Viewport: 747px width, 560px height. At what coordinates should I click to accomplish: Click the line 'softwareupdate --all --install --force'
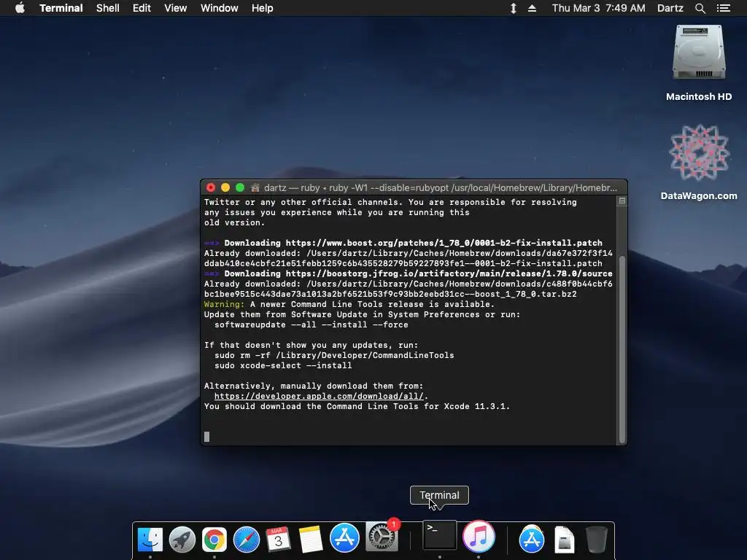click(x=311, y=324)
